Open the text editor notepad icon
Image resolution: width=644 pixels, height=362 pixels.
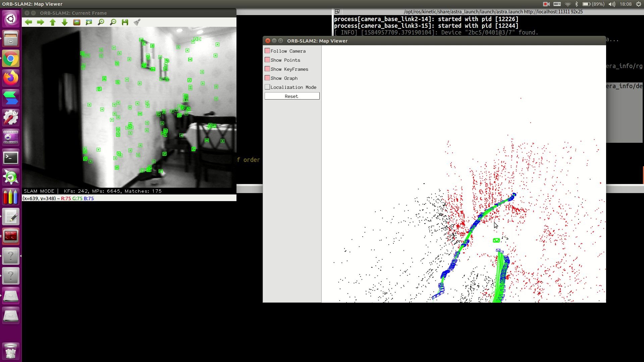11,217
